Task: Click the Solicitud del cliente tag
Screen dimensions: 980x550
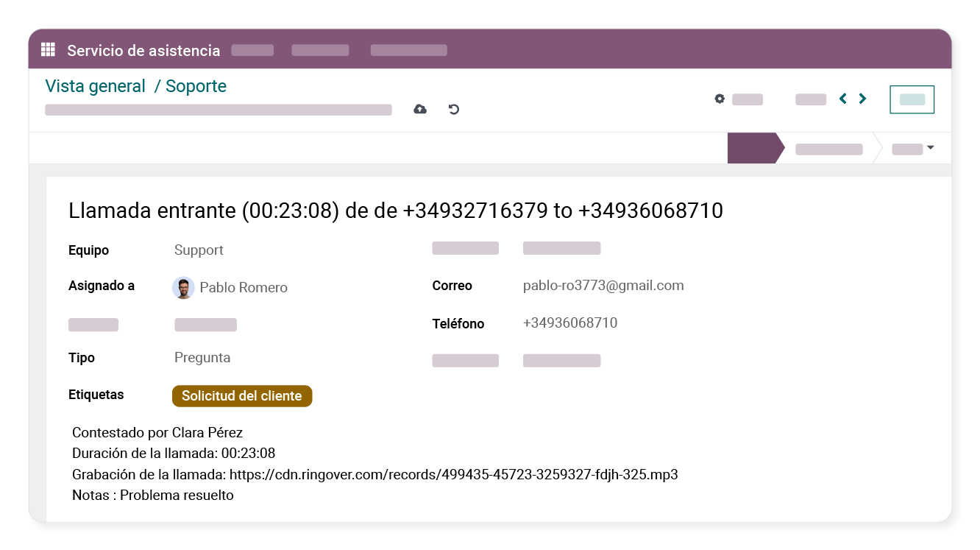Action: (242, 395)
